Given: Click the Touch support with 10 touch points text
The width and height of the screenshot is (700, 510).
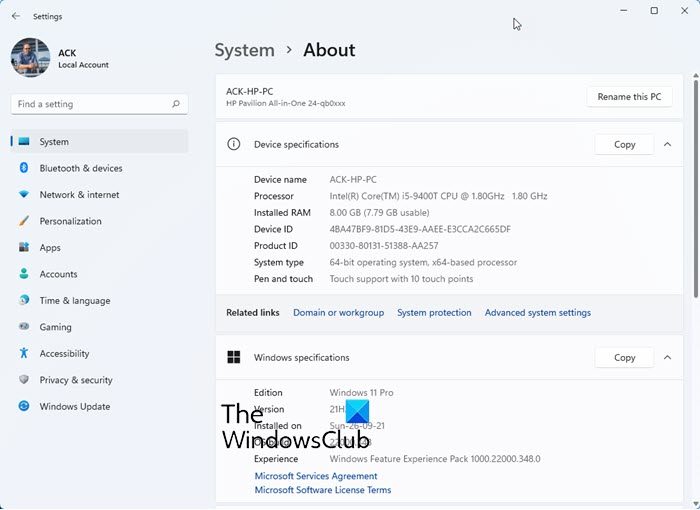Looking at the screenshot, I should pyautogui.click(x=401, y=279).
